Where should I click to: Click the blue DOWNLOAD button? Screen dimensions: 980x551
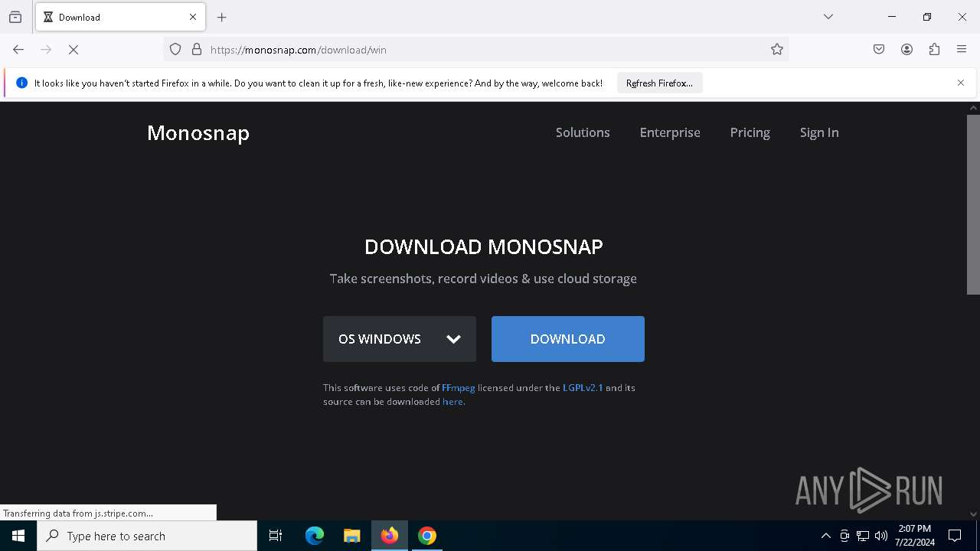click(568, 339)
